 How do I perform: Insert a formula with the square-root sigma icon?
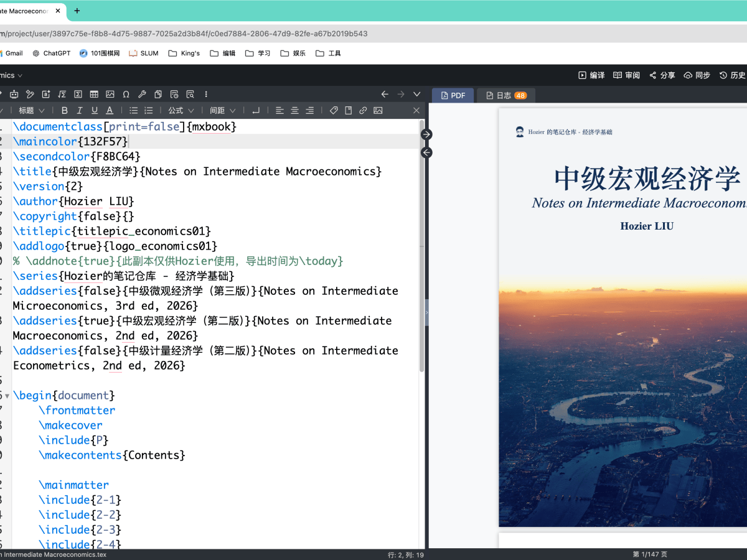pyautogui.click(x=62, y=95)
